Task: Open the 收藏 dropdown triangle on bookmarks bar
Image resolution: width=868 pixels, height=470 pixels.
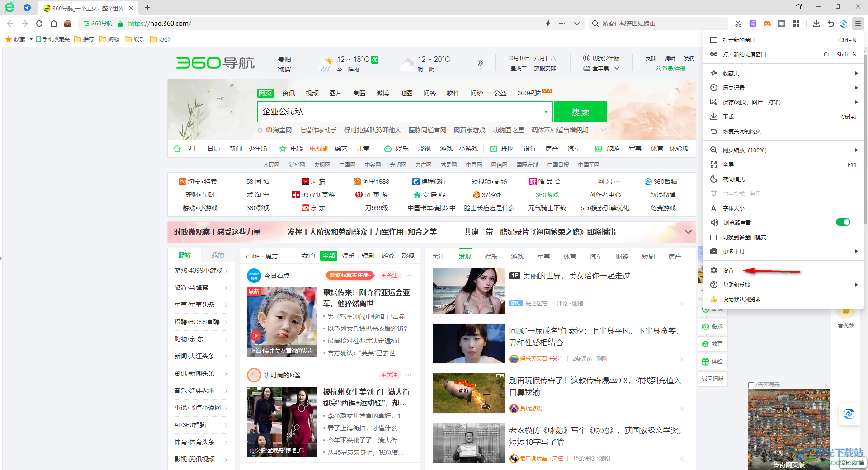Action: (31, 39)
